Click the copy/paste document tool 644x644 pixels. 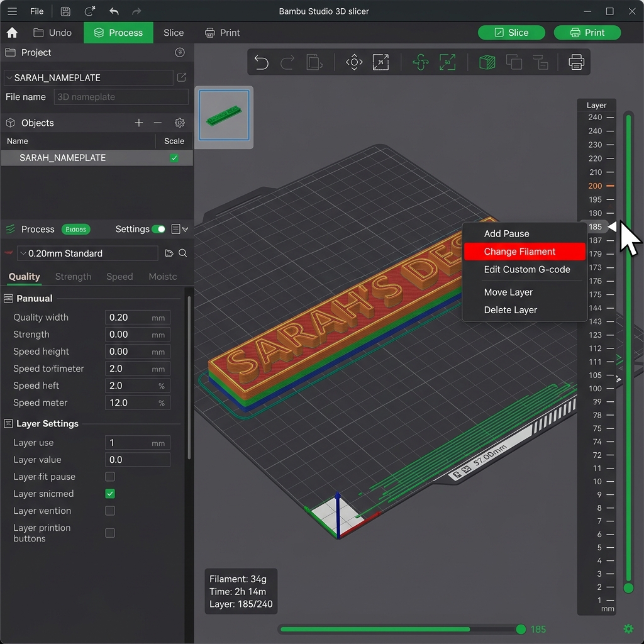314,62
